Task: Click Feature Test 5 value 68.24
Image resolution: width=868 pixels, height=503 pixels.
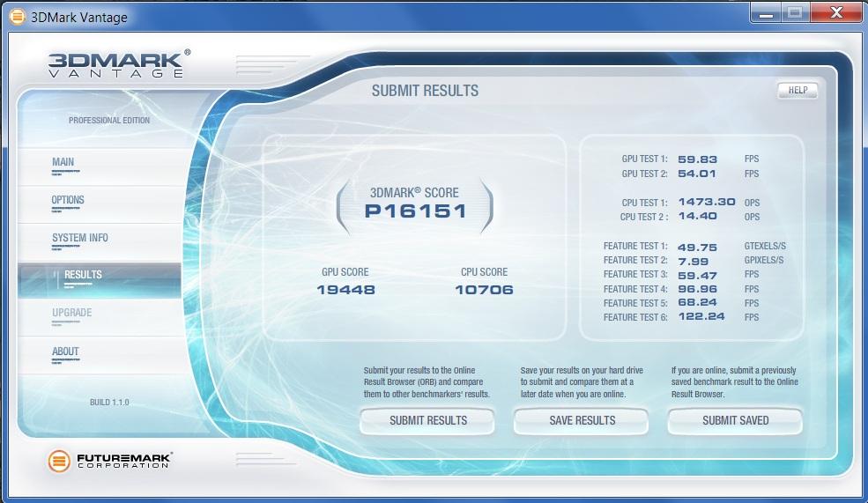Action: tap(698, 303)
